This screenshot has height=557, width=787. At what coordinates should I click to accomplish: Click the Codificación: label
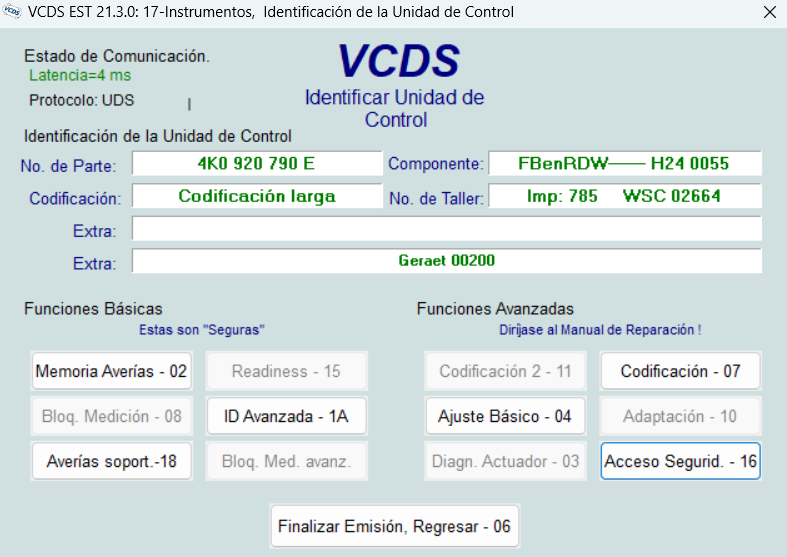(x=75, y=199)
